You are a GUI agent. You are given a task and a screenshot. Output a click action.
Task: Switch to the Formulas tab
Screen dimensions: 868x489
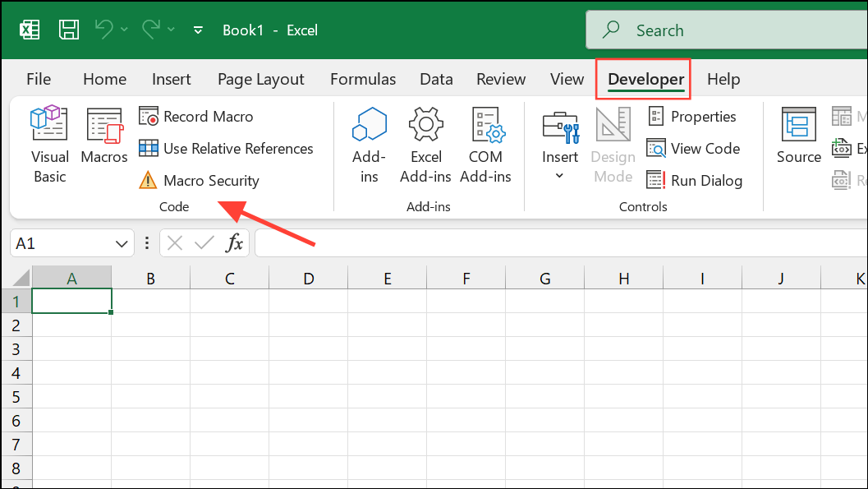coord(362,80)
